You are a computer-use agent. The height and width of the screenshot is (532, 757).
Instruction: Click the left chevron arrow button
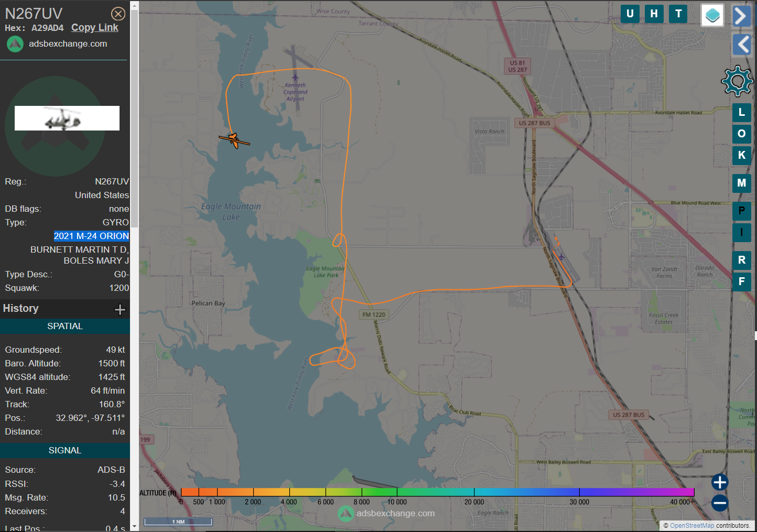741,45
